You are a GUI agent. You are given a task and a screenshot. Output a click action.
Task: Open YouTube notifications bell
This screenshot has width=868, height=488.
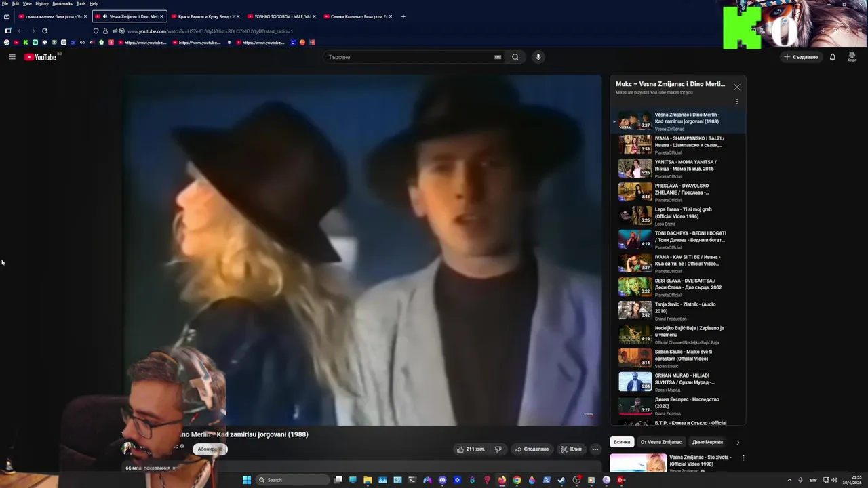click(833, 57)
